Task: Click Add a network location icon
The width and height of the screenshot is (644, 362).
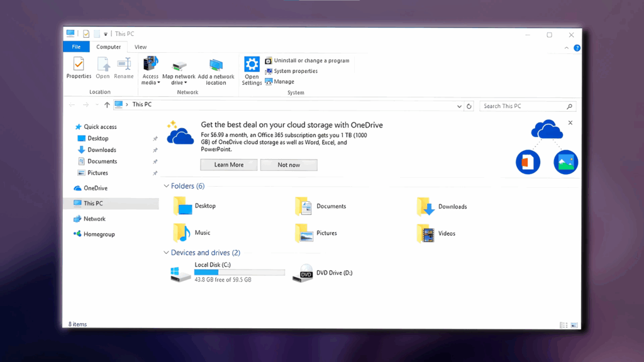Action: [x=216, y=65]
